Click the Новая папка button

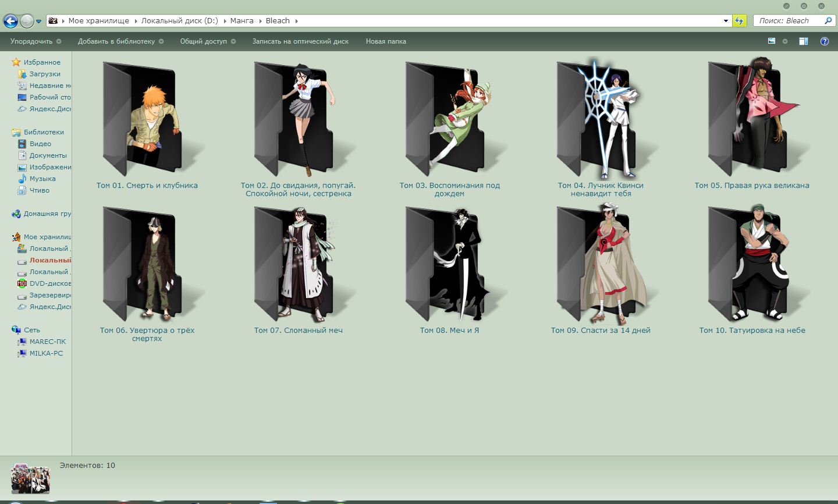coord(386,41)
